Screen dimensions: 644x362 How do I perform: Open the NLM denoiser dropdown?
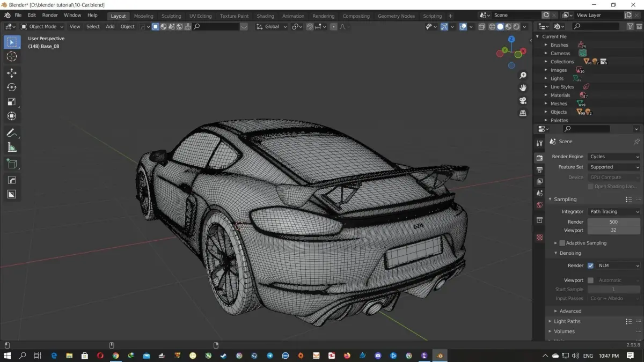618,265
